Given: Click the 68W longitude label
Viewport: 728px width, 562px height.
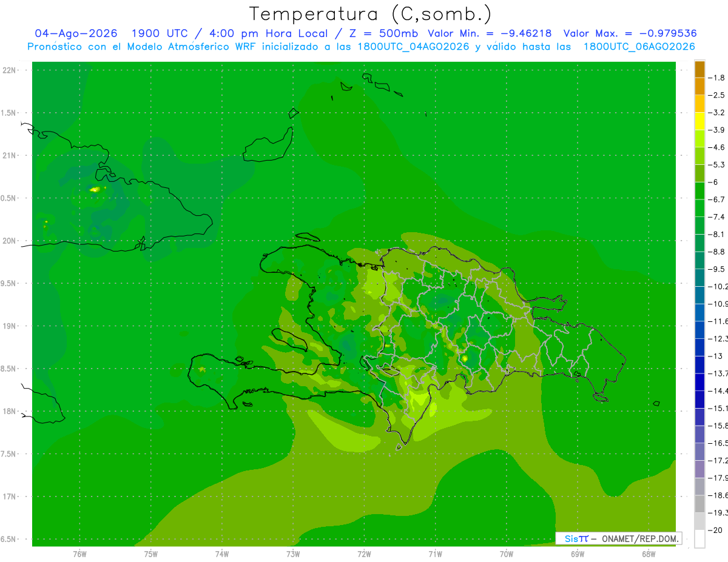Looking at the screenshot, I should (x=648, y=554).
